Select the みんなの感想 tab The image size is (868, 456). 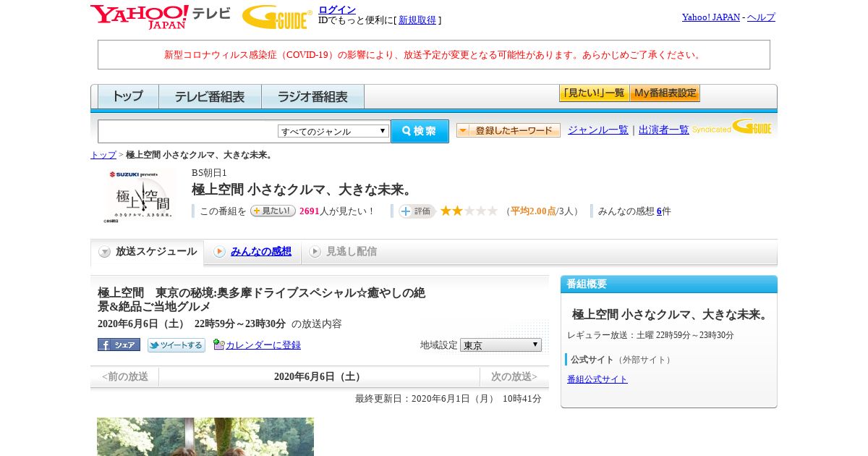tap(260, 251)
